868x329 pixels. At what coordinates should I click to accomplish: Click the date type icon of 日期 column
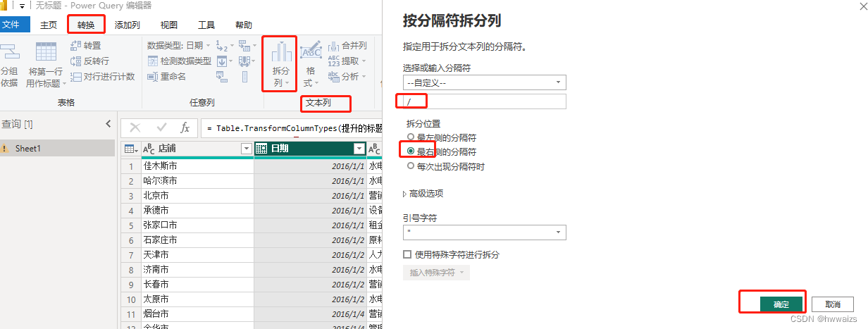tap(261, 149)
